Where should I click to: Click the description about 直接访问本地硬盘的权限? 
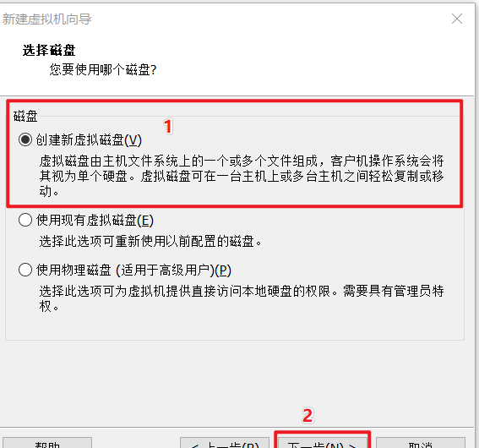[242, 298]
